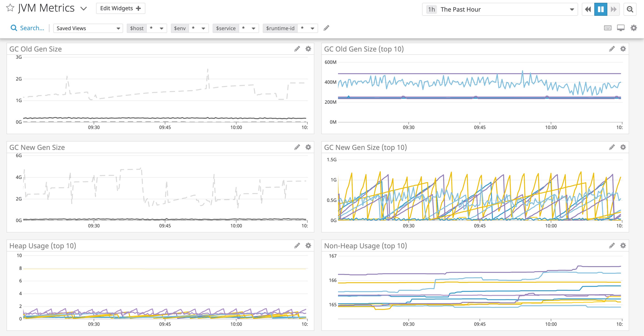This screenshot has width=644, height=336.
Task: Open the Search field
Action: coord(27,28)
